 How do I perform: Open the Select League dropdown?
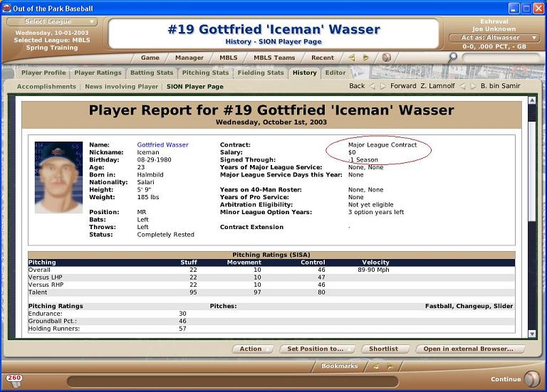point(49,21)
